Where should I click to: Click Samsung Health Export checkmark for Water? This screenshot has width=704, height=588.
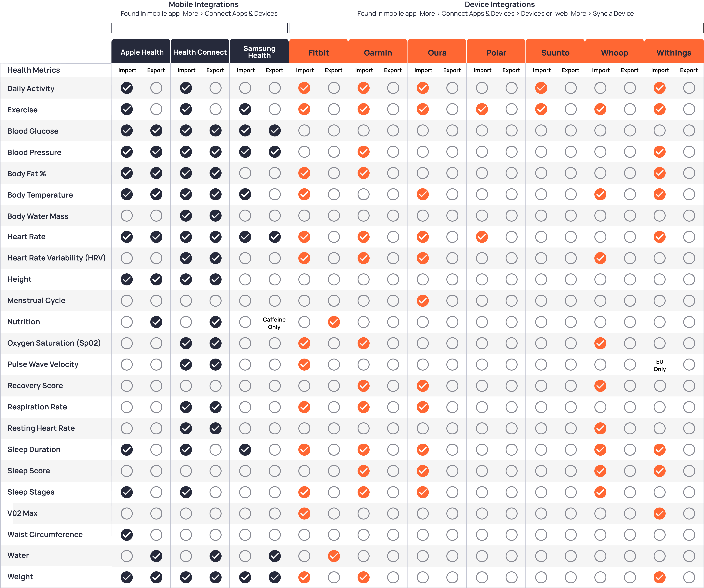(x=275, y=556)
